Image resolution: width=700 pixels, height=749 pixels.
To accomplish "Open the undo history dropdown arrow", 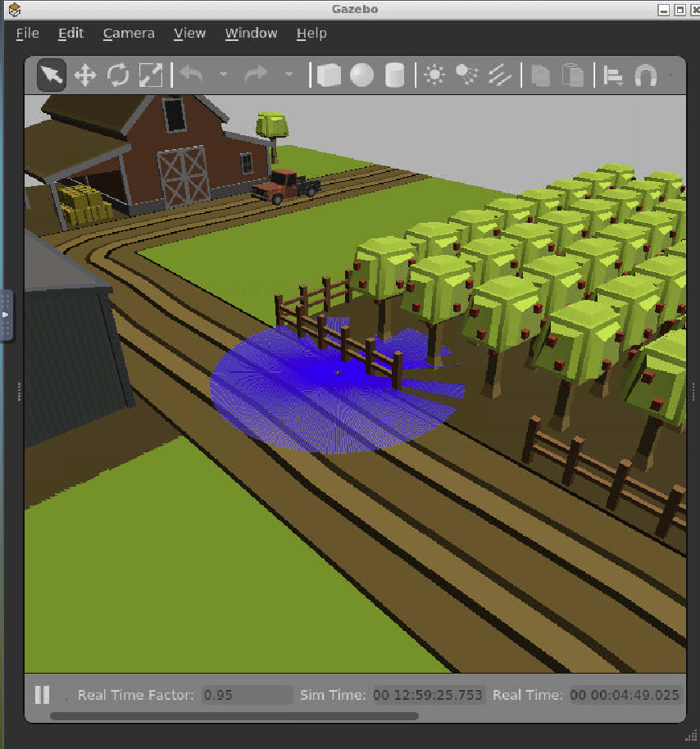I will pos(223,75).
